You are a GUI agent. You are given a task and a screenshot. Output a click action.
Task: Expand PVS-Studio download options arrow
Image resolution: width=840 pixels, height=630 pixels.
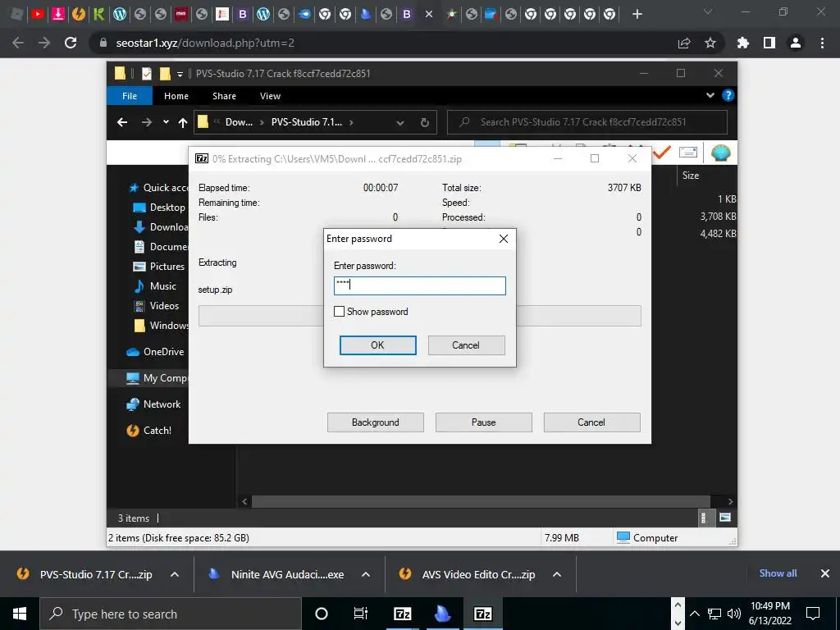point(175,574)
